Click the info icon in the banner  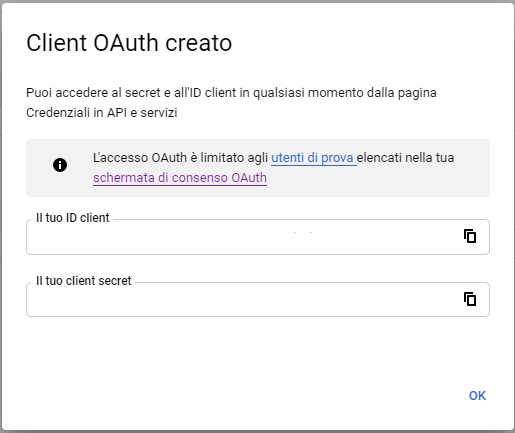click(x=60, y=165)
